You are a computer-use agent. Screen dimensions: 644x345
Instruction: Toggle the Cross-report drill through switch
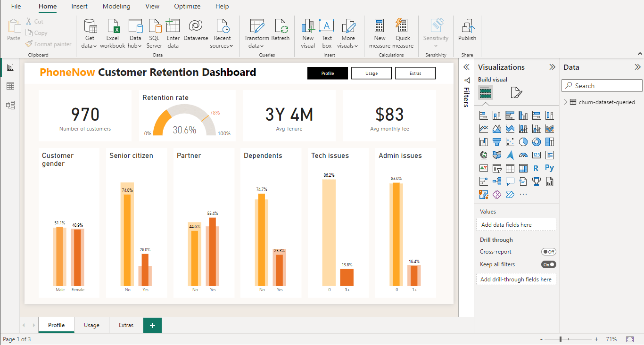[x=548, y=252]
